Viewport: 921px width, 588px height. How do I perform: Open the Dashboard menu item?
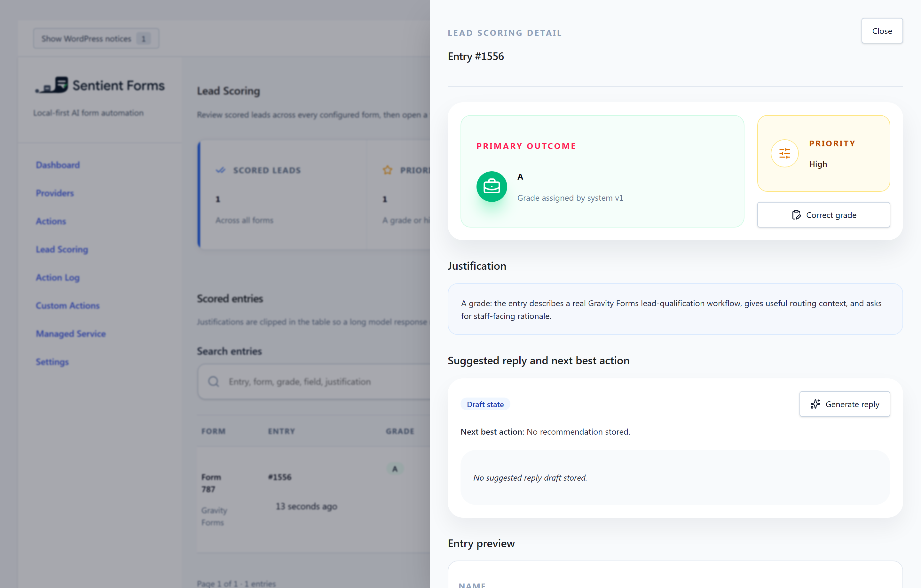click(58, 165)
